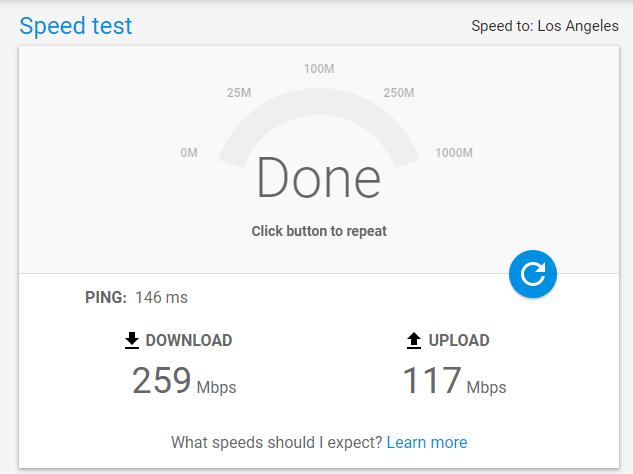Click the 1000M gauge label
Image resolution: width=633 pixels, height=474 pixels.
453,153
